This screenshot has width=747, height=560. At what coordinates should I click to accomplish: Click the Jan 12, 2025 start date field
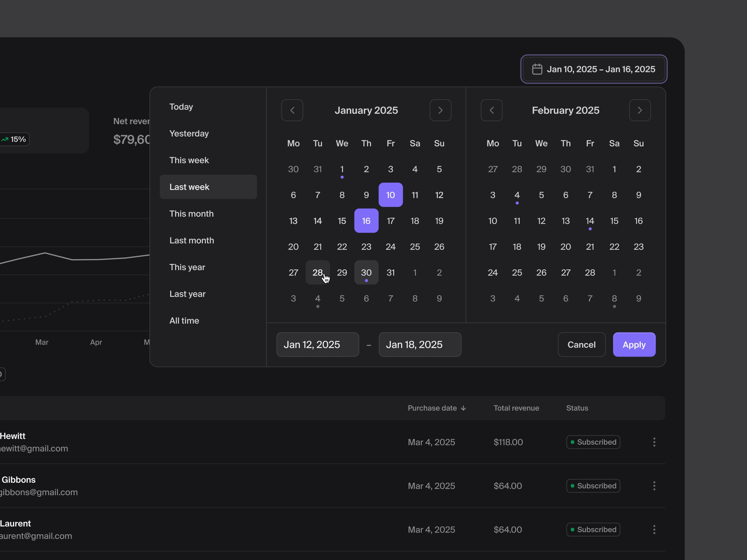click(x=317, y=344)
